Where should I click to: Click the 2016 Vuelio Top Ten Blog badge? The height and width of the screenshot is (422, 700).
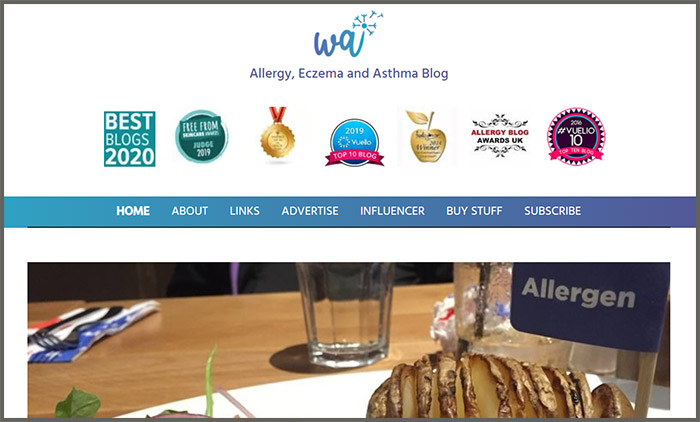click(x=576, y=136)
